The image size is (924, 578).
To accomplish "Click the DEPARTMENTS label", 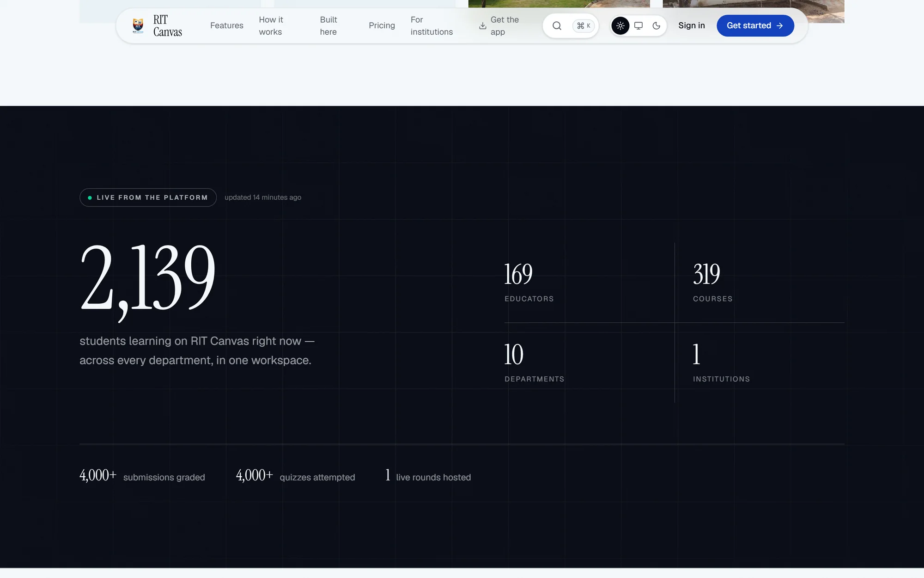I will pyautogui.click(x=535, y=379).
